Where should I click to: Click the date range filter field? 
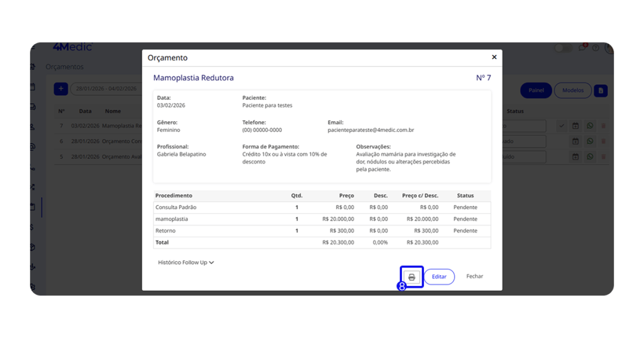click(x=106, y=89)
